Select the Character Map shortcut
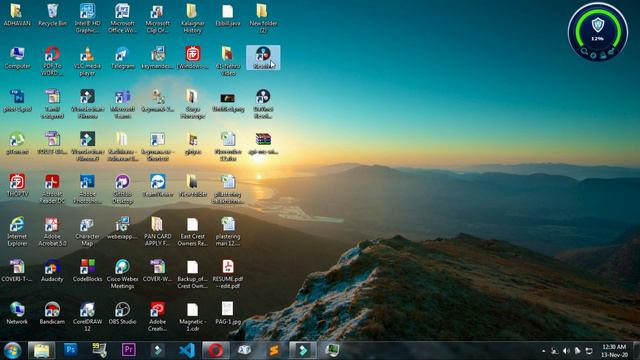 87,231
